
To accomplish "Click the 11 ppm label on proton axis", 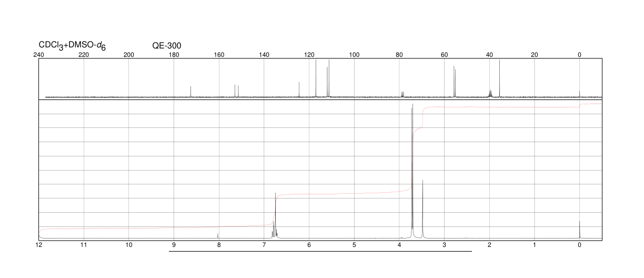I will pos(84,245).
